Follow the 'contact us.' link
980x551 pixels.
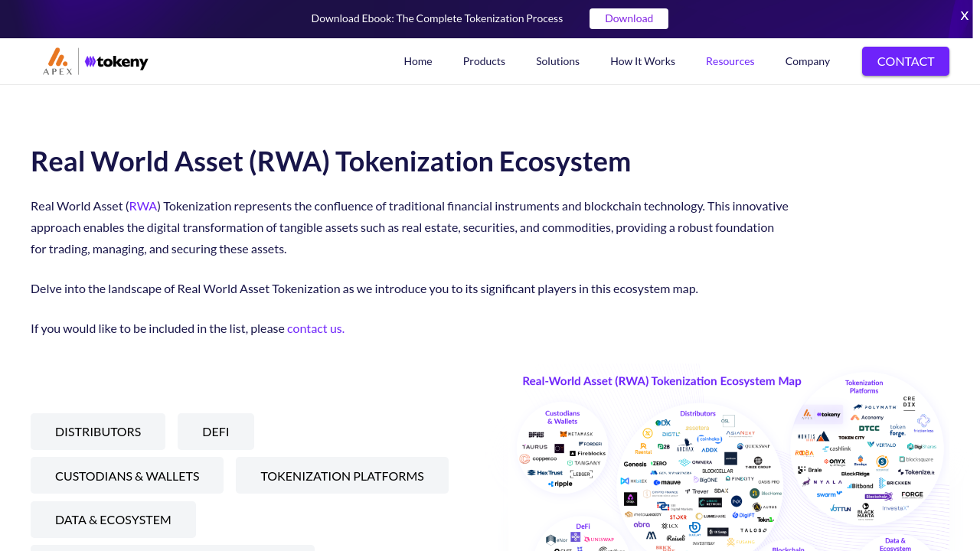coord(315,328)
